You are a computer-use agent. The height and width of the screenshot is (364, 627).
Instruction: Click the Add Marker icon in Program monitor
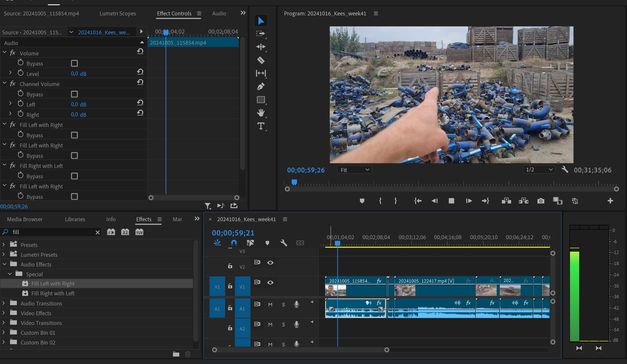(362, 201)
